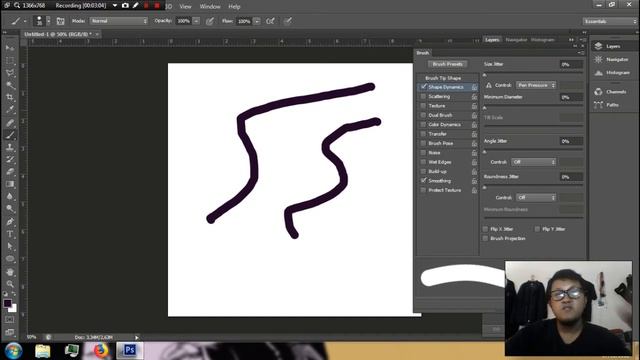This screenshot has height=360, width=640.
Task: Enable the Noise checkbox
Action: click(x=423, y=153)
